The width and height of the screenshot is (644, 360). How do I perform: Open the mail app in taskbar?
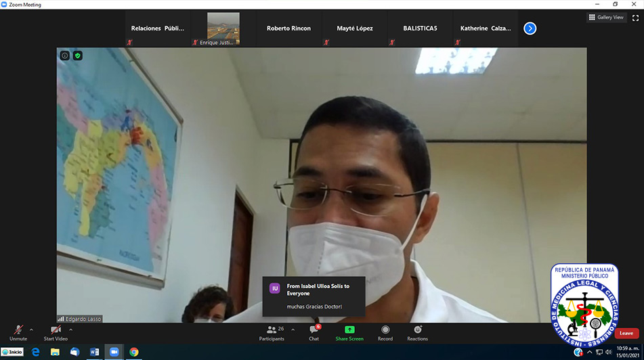(74, 352)
